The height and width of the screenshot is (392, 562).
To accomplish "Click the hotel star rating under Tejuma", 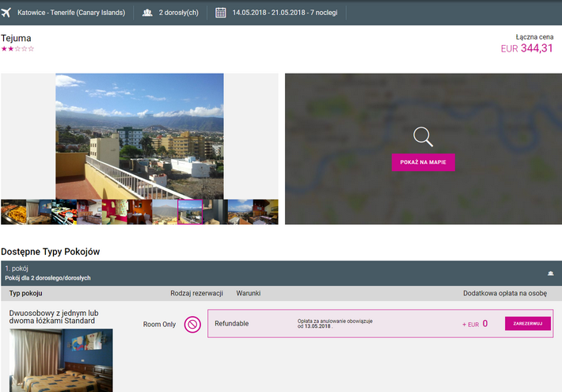I will [x=17, y=49].
